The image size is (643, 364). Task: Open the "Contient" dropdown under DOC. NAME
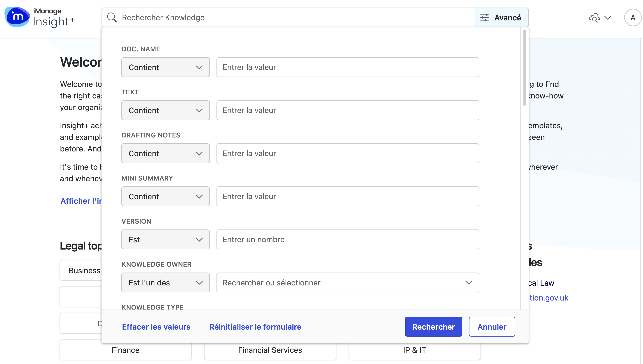(x=165, y=67)
